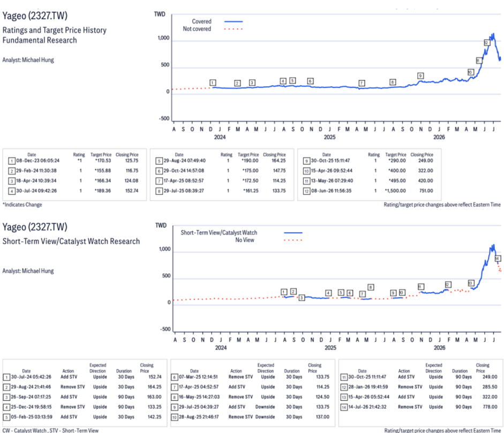
Task: Click numbered box 5 beside the 29-Aug-24 07:49:40 row
Action: click(x=159, y=161)
